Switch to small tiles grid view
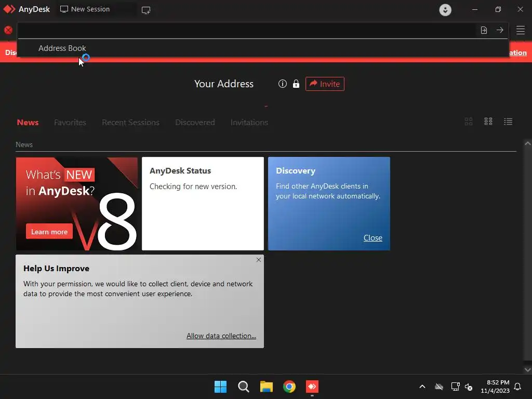The width and height of the screenshot is (532, 399). click(x=488, y=122)
